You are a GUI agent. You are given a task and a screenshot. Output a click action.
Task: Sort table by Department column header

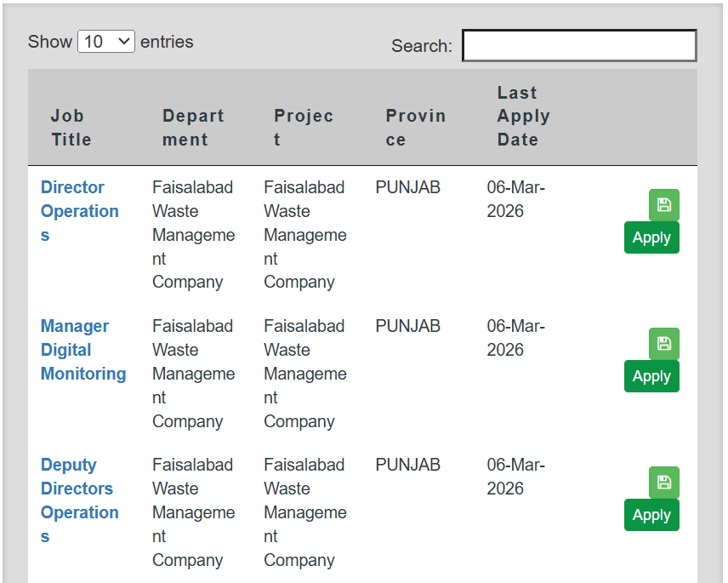(193, 128)
